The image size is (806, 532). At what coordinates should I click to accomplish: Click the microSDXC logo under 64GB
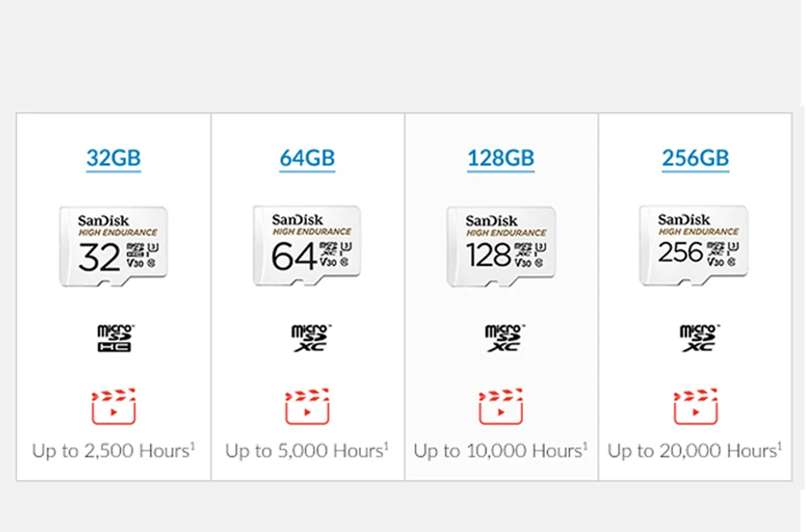(309, 339)
